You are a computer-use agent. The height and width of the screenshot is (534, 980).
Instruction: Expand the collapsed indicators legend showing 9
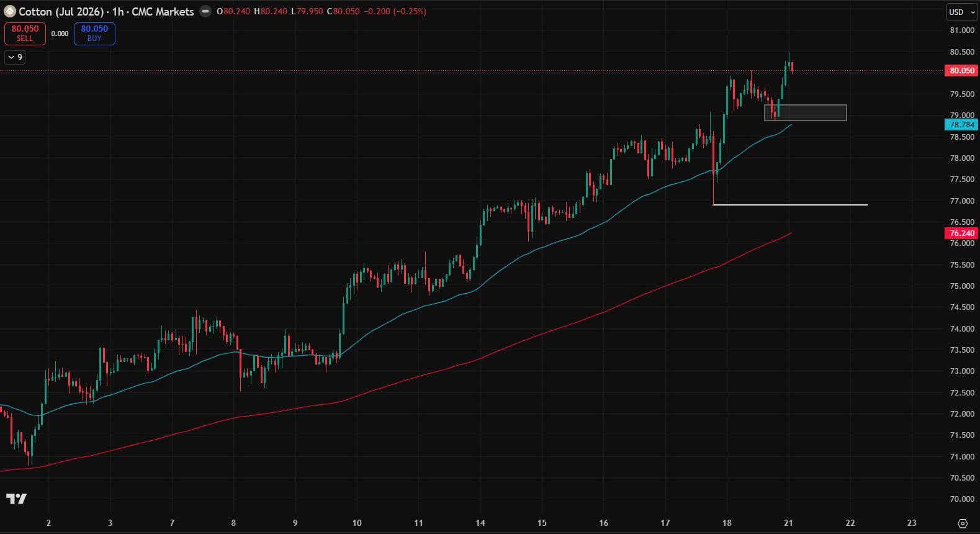[15, 58]
